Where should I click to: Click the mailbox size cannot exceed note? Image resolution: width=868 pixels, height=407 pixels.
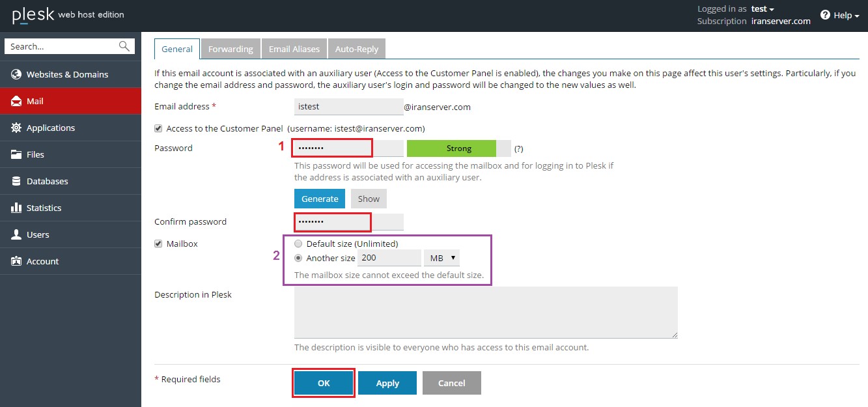[x=389, y=275]
